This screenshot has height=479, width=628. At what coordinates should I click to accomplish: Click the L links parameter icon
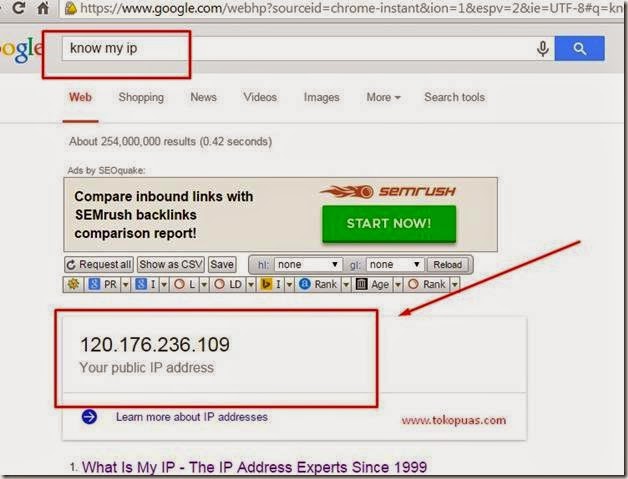tap(179, 284)
